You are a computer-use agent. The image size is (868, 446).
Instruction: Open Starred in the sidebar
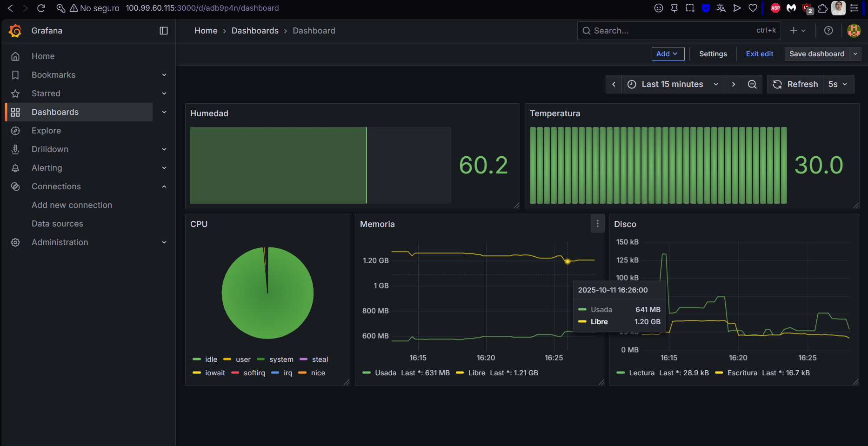point(46,93)
